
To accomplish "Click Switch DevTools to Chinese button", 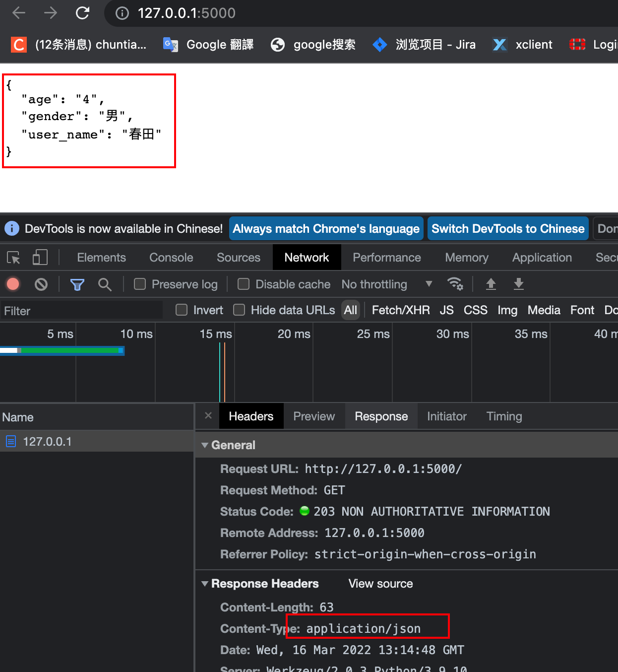I will [508, 228].
